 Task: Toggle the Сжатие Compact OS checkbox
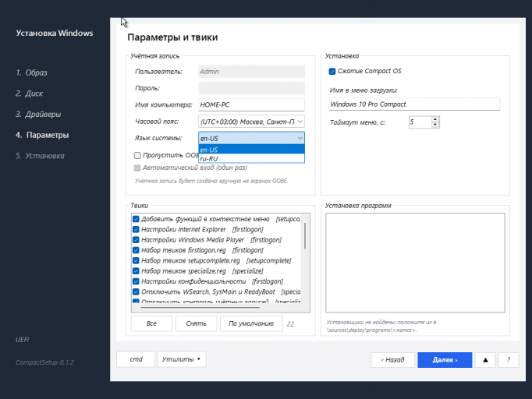pos(332,71)
